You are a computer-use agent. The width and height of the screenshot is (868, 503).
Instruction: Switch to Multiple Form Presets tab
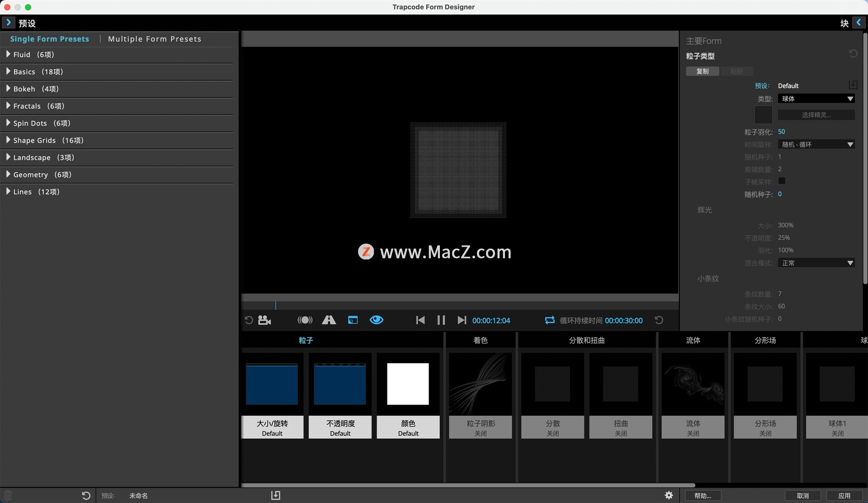pyautogui.click(x=155, y=39)
